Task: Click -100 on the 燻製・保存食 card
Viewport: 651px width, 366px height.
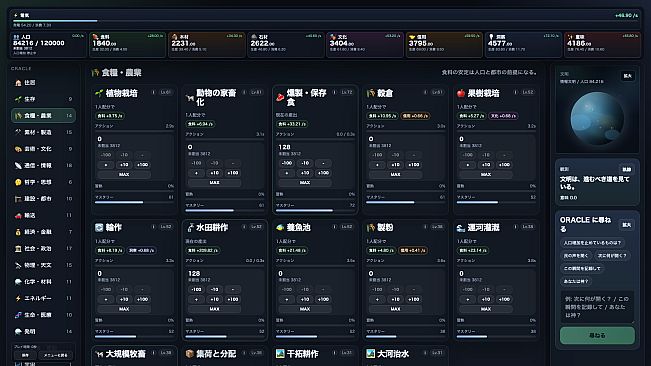Action: point(287,163)
